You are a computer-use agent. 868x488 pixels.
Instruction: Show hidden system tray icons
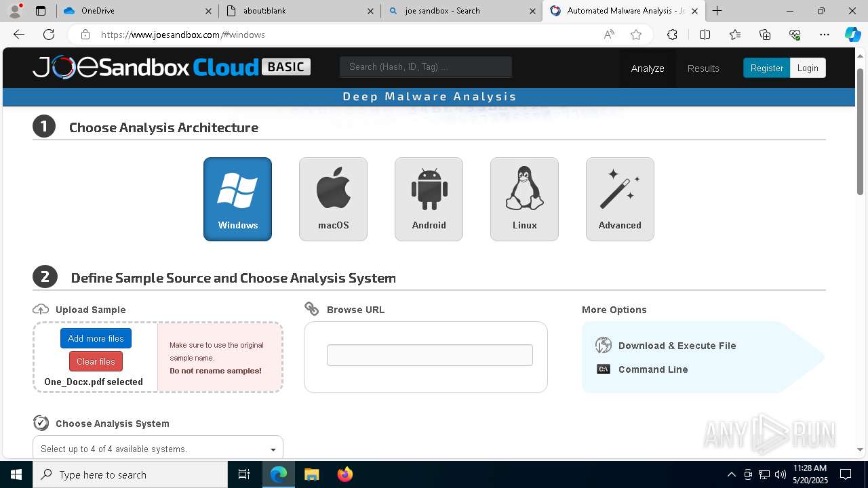pos(731,474)
